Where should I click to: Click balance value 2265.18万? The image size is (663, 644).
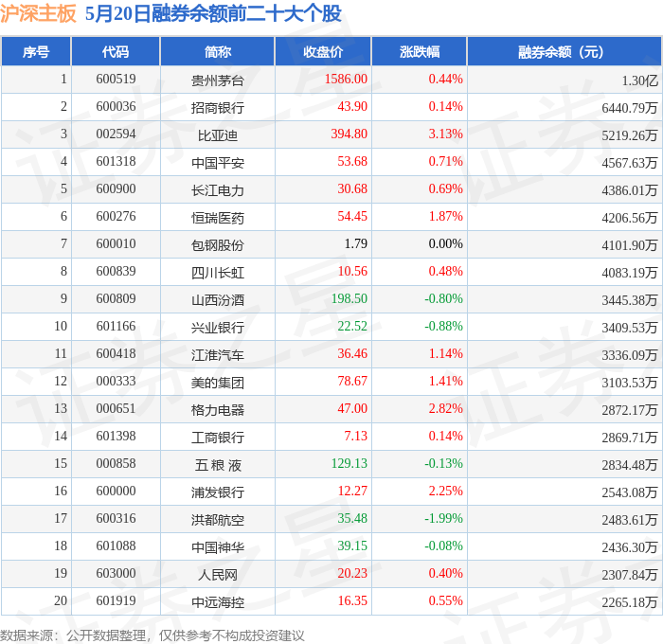pyautogui.click(x=630, y=602)
